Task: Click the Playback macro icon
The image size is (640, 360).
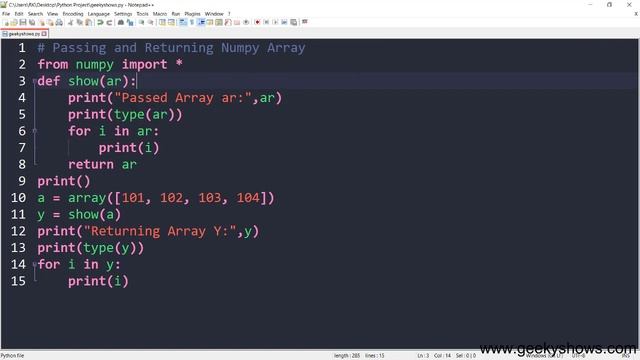Action: pyautogui.click(x=275, y=22)
